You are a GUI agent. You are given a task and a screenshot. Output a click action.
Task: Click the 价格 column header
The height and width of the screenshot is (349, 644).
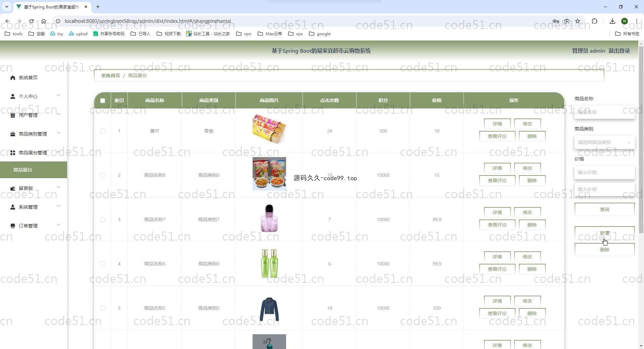(x=437, y=100)
